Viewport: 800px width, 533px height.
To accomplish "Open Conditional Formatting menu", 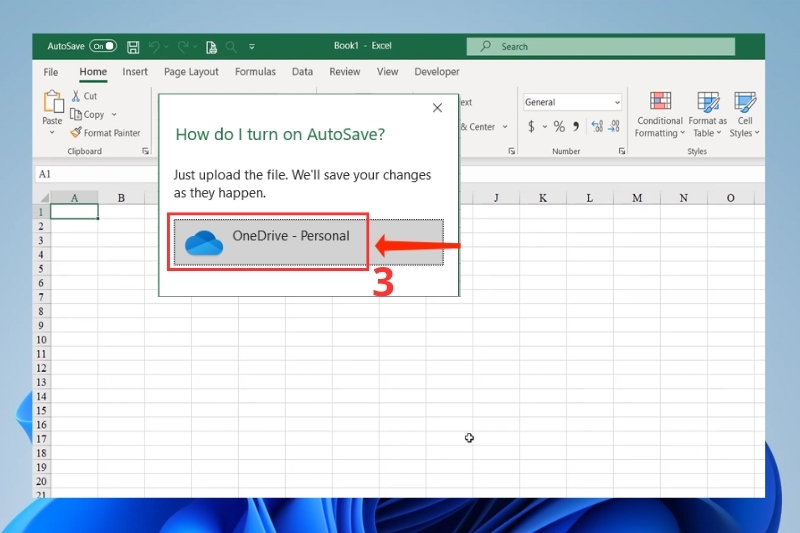I will coord(659,115).
